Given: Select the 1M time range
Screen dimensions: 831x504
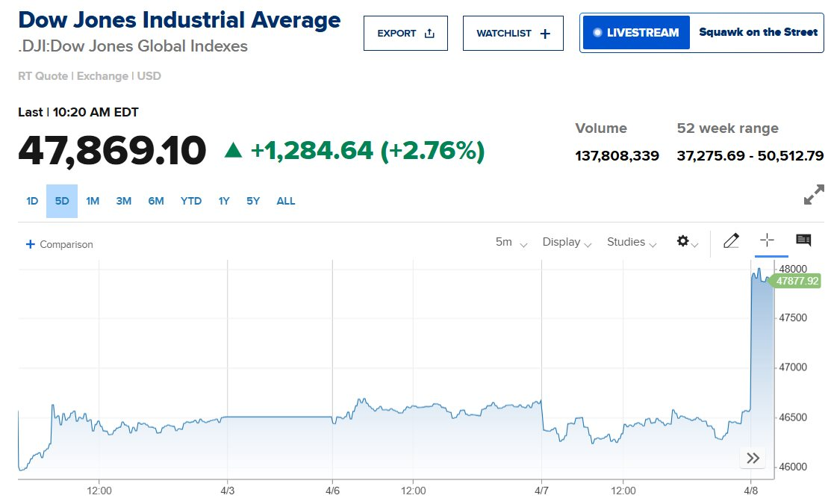Looking at the screenshot, I should coord(93,201).
